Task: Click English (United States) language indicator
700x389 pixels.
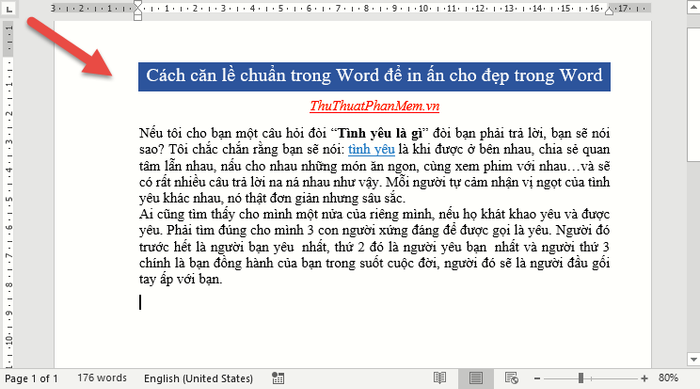Action: point(198,379)
